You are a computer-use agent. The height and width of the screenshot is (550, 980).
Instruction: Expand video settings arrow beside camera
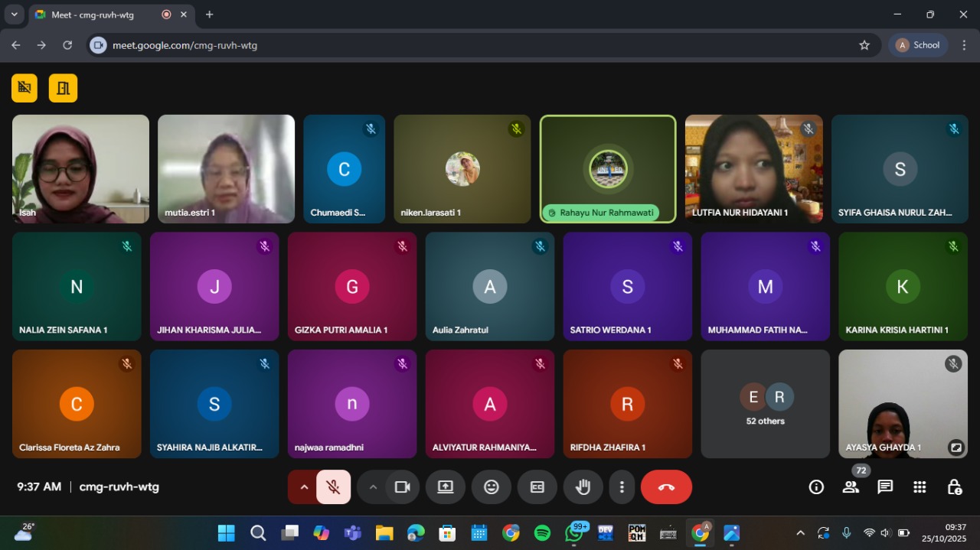[x=373, y=487]
